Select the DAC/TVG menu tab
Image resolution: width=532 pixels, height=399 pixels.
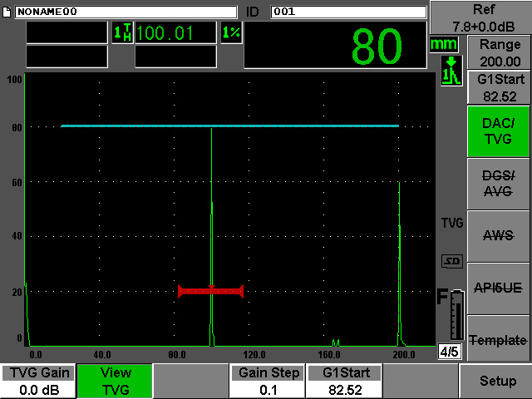click(x=497, y=131)
